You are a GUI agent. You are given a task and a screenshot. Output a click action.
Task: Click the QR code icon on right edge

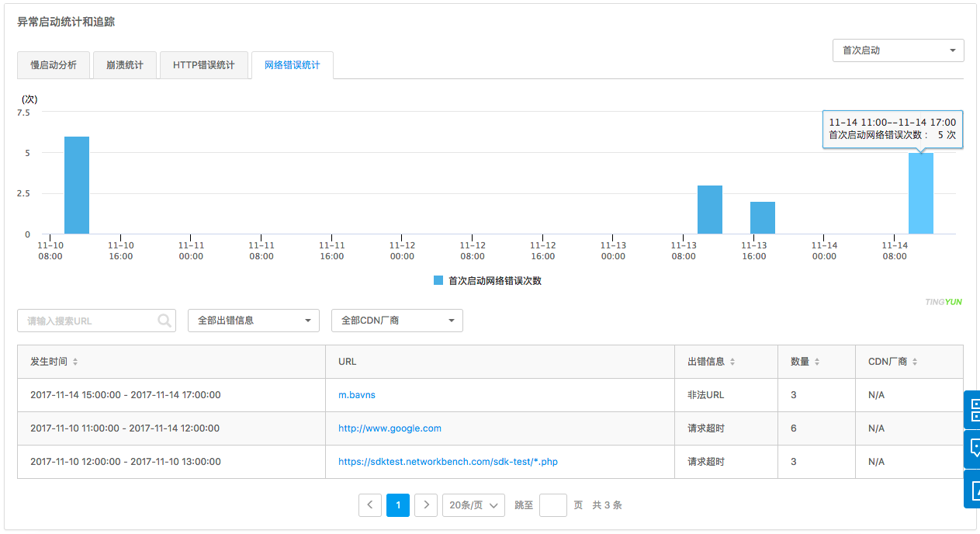(973, 410)
